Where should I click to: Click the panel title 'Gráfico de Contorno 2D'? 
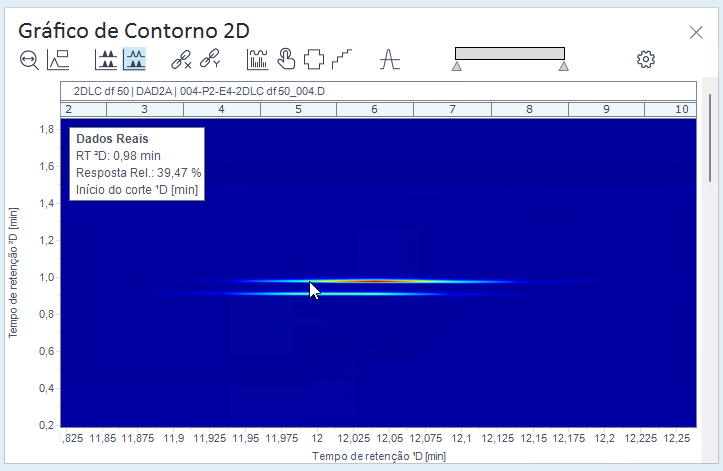pos(134,31)
